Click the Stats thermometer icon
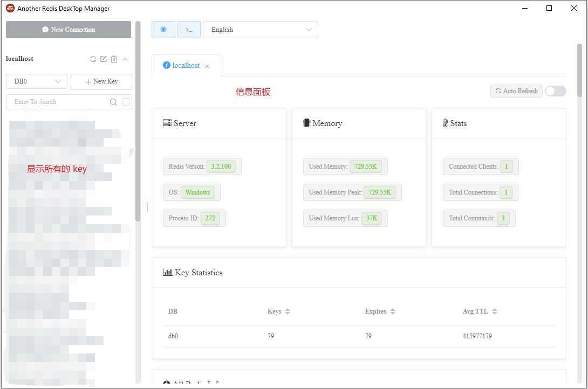The height and width of the screenshot is (389, 588). (445, 123)
